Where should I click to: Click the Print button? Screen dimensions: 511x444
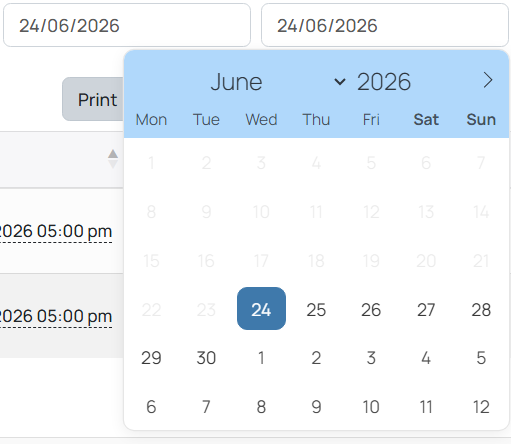click(x=93, y=99)
